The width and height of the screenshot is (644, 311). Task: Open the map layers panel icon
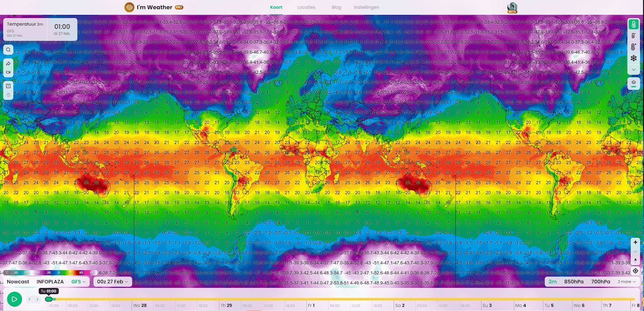pyautogui.click(x=634, y=83)
